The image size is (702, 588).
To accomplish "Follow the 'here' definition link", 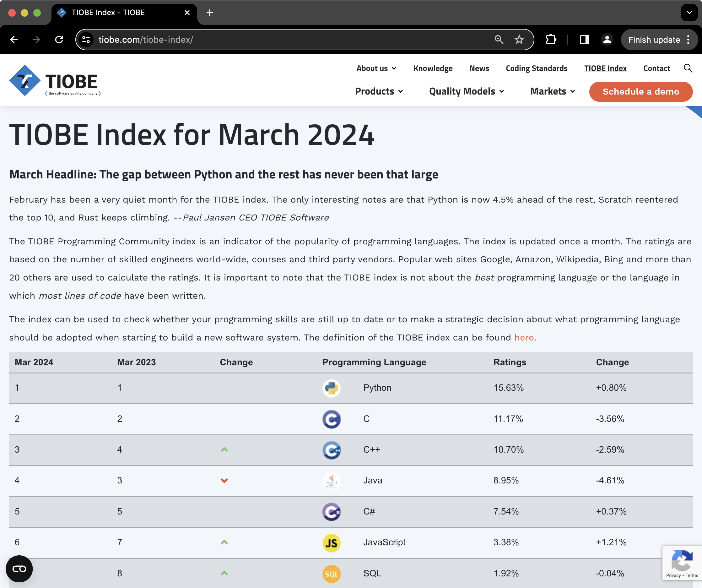I will tap(524, 337).
